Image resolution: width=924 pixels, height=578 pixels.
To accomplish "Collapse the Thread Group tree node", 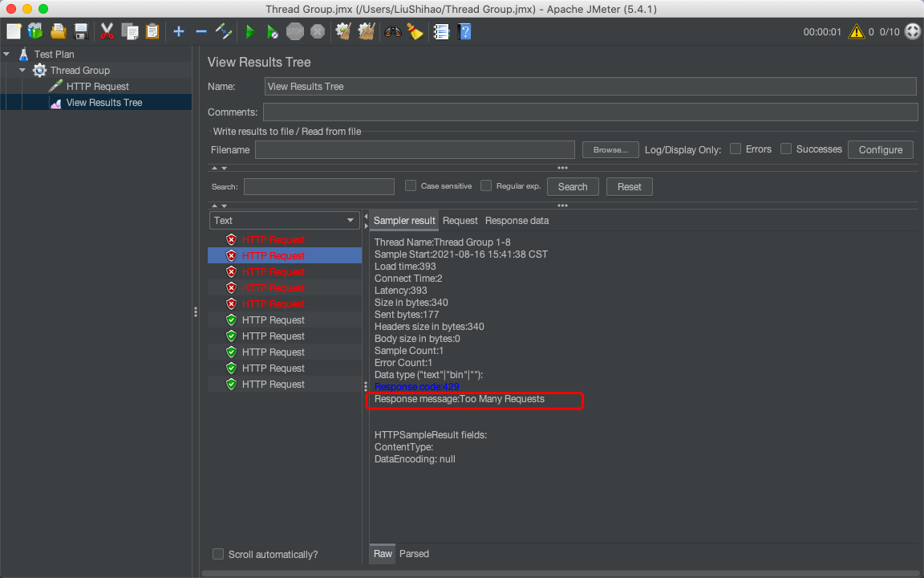I will tap(22, 70).
